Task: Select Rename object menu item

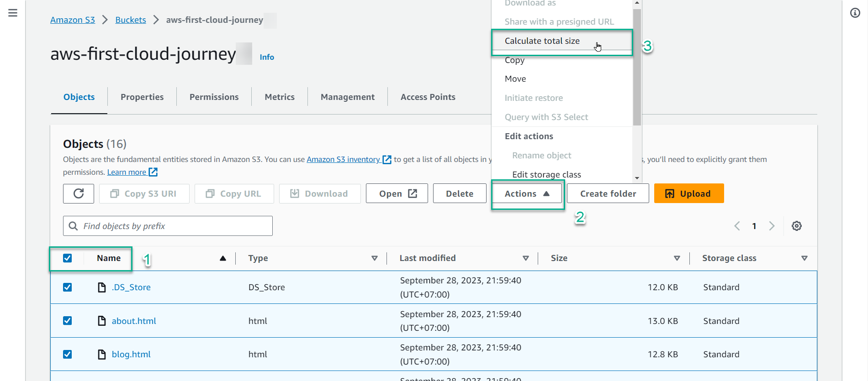Action: point(562,156)
